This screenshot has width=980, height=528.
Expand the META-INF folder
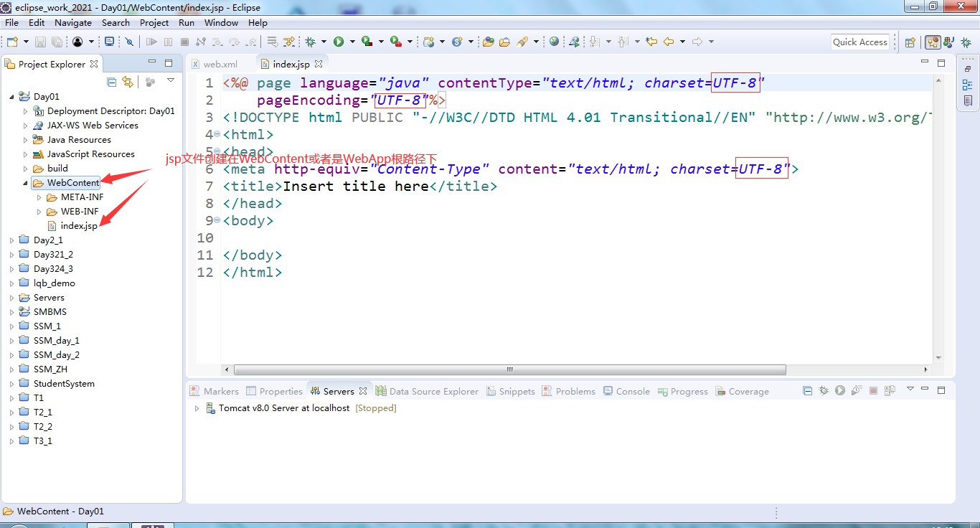click(x=39, y=197)
